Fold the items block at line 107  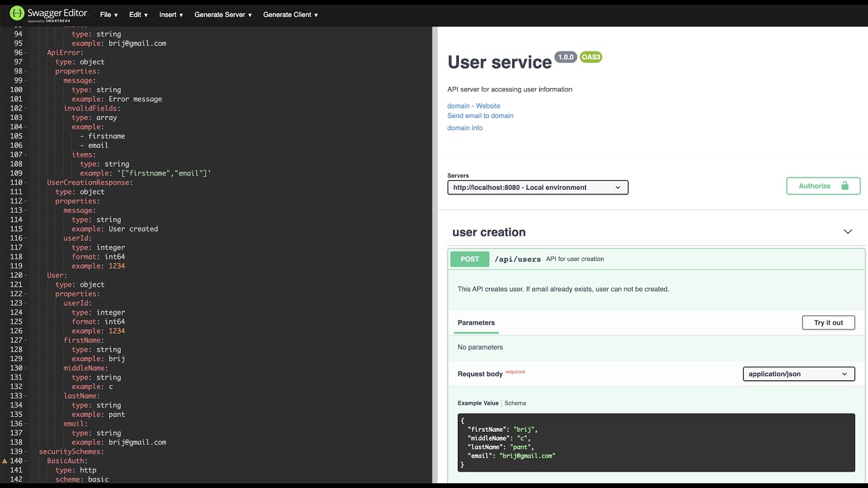pos(25,155)
